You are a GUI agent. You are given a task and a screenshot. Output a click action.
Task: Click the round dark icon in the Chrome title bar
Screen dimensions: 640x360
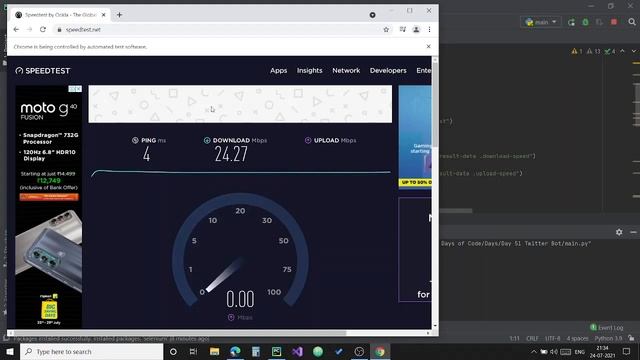point(372,15)
